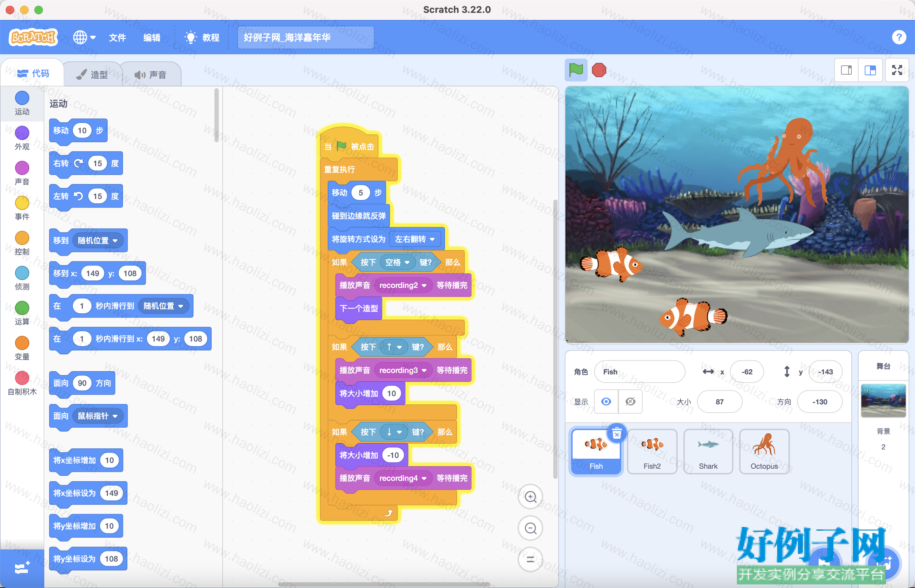Viewport: 915px width, 588px height.
Task: Select the Fish2 sprite thumbnail
Action: click(652, 452)
